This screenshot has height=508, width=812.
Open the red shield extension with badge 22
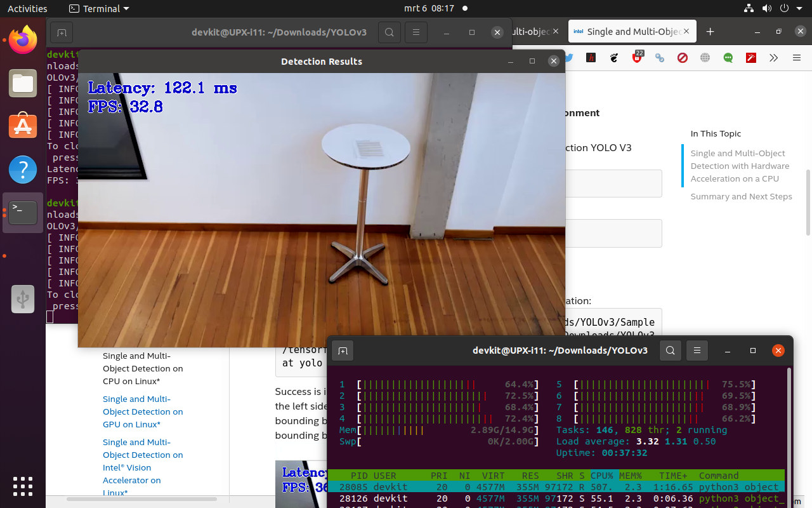[x=637, y=57]
